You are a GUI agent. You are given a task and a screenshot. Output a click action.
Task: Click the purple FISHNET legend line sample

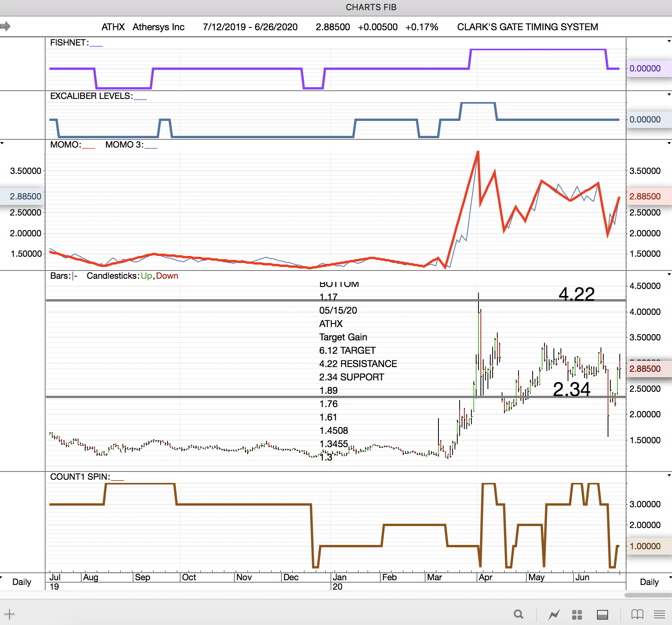(x=96, y=46)
